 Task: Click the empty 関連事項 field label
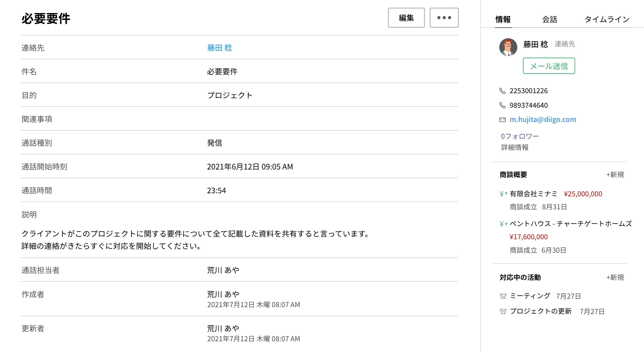tap(37, 119)
